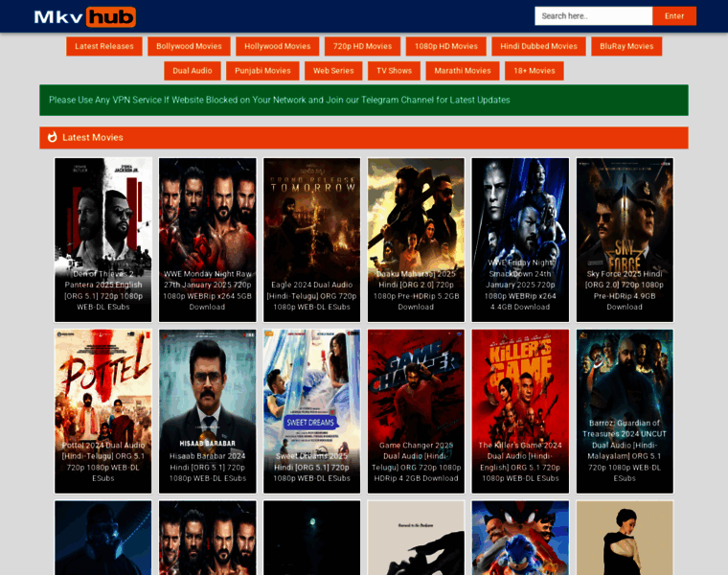Open The Killer's Game 2024 poster

point(520,411)
